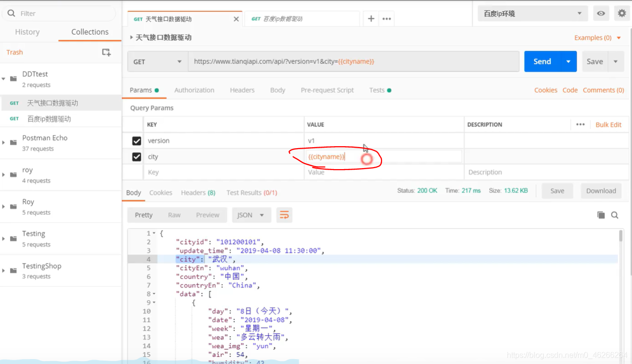Screen dimensions: 632x364
Task: Switch to History tab
Action: (x=27, y=32)
